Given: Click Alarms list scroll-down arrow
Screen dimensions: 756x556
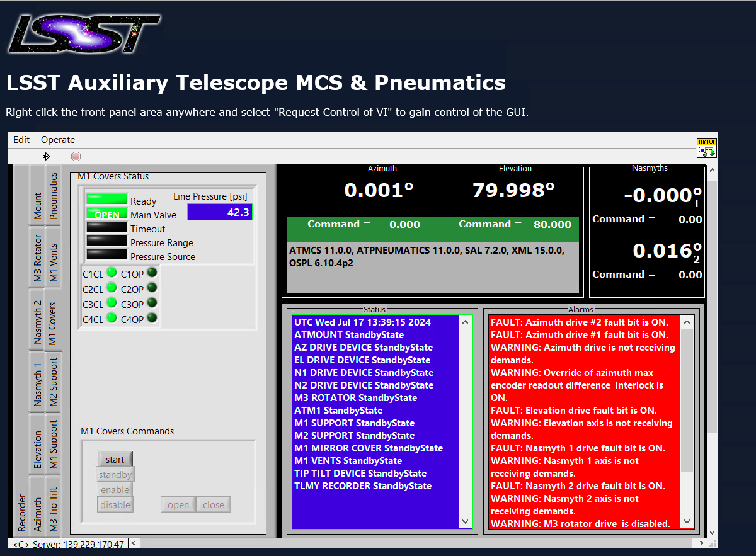Looking at the screenshot, I should tap(687, 522).
